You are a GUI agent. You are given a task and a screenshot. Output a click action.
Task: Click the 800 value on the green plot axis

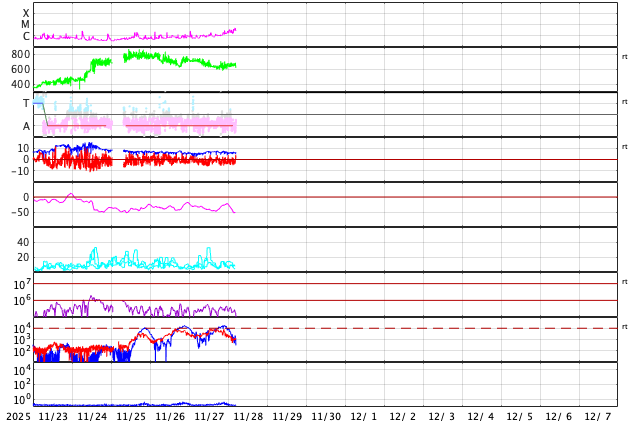(21, 54)
